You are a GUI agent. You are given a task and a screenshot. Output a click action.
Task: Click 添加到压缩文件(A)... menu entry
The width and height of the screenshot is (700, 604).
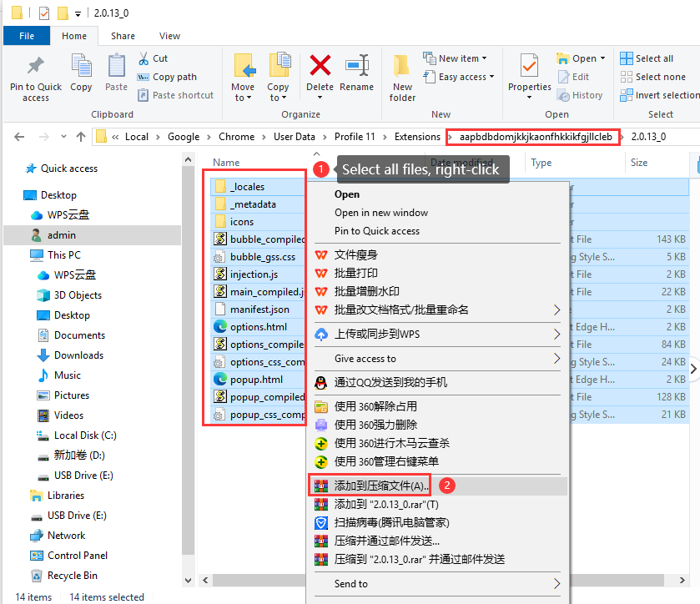pyautogui.click(x=381, y=486)
